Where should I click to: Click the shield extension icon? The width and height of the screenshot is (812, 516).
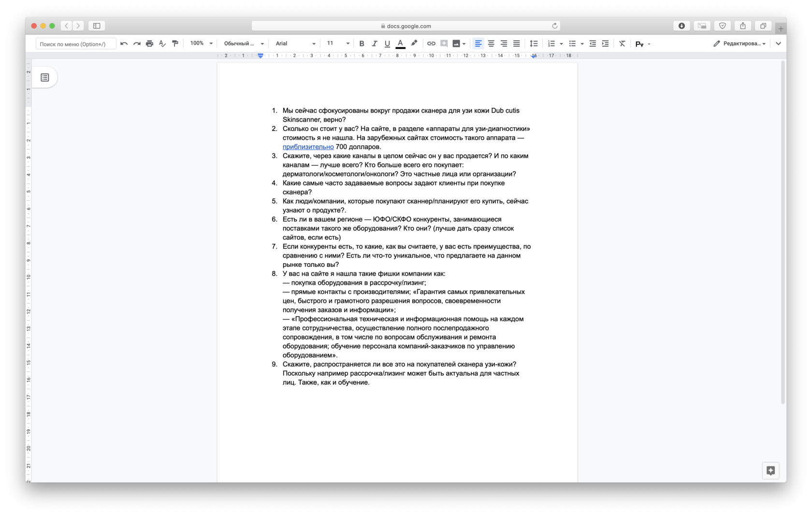723,26
